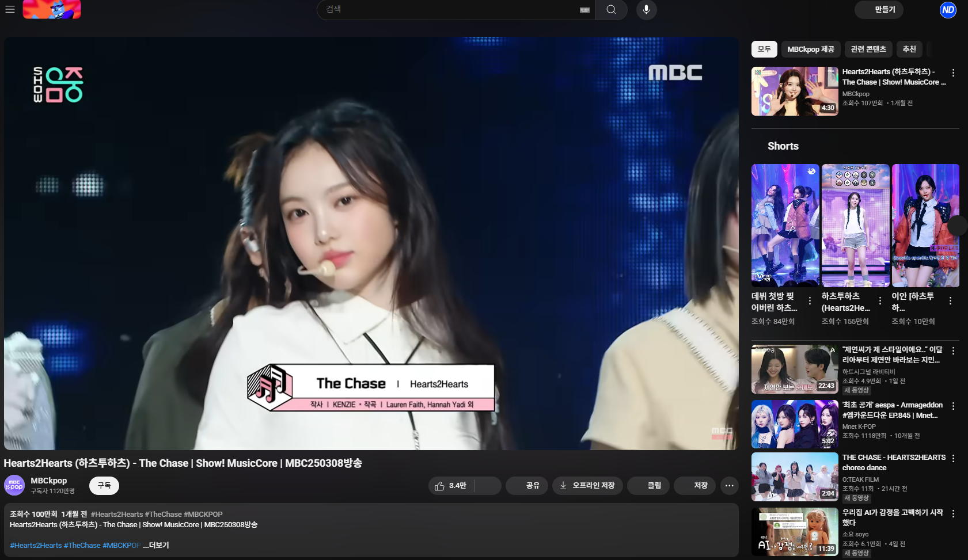Click the 클립 clip button
This screenshot has height=560, width=968.
[648, 486]
